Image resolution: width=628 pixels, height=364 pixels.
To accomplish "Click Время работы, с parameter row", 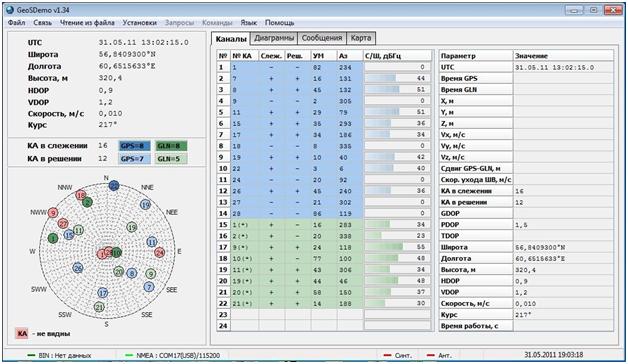I will tap(526, 326).
